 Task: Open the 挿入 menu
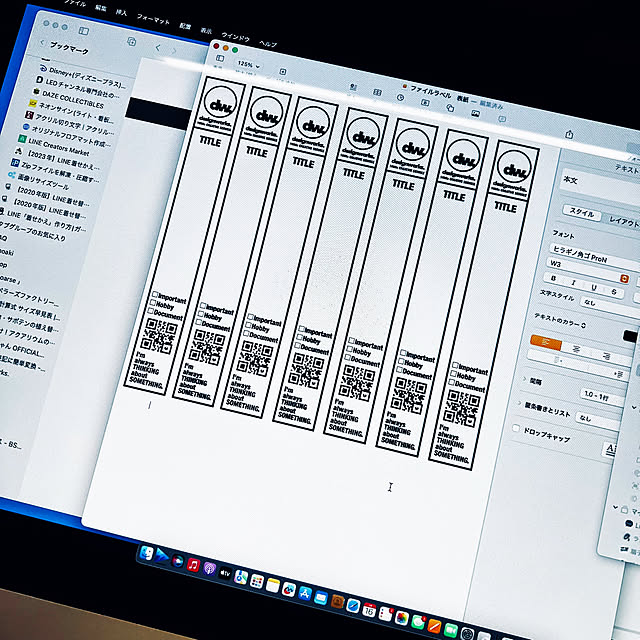tap(121, 12)
